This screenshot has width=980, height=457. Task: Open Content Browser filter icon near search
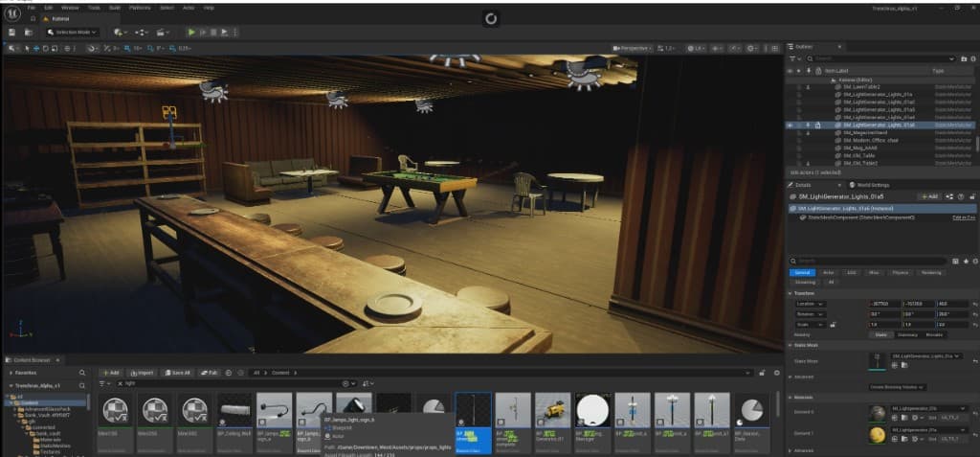pos(103,383)
